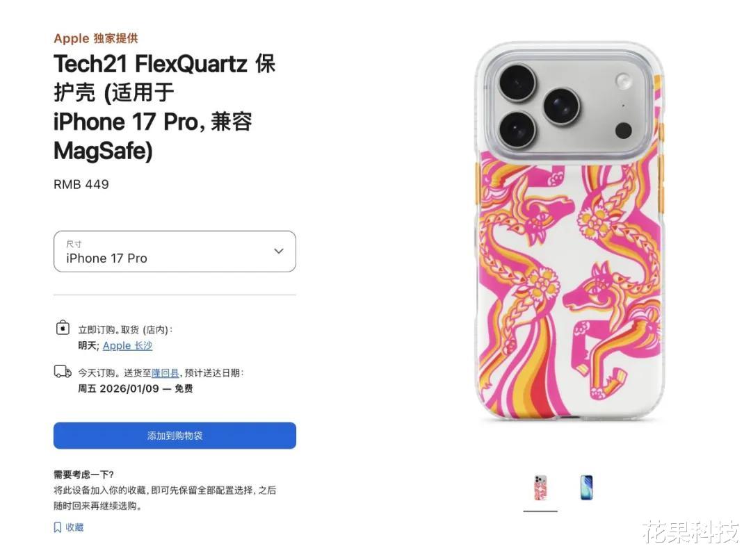This screenshot has width=751, height=560.
Task: Click the 需要考虑一下? heading
Action: click(x=84, y=475)
